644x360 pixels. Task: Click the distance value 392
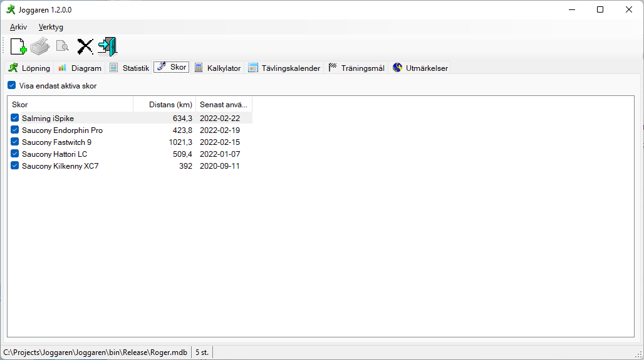[185, 166]
